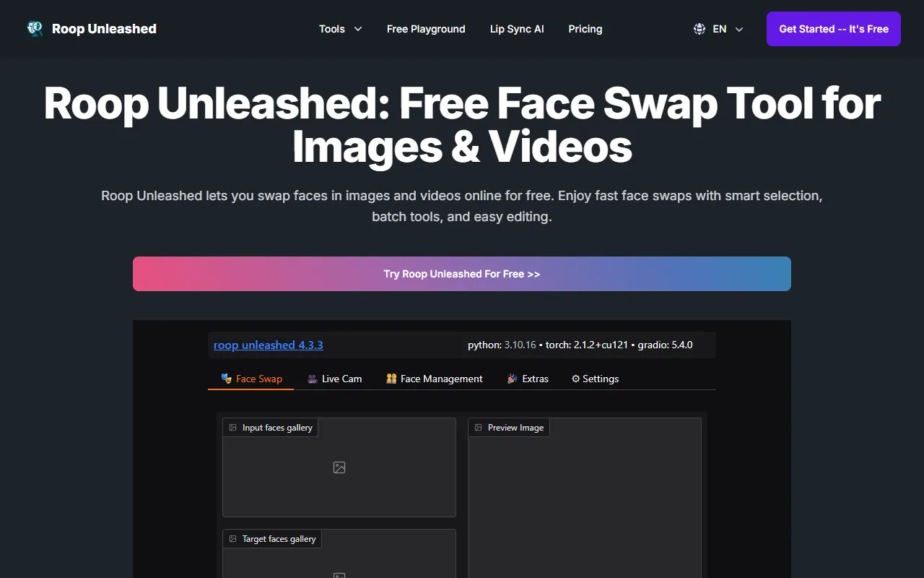Click the Input faces gallery label icon

coord(233,428)
